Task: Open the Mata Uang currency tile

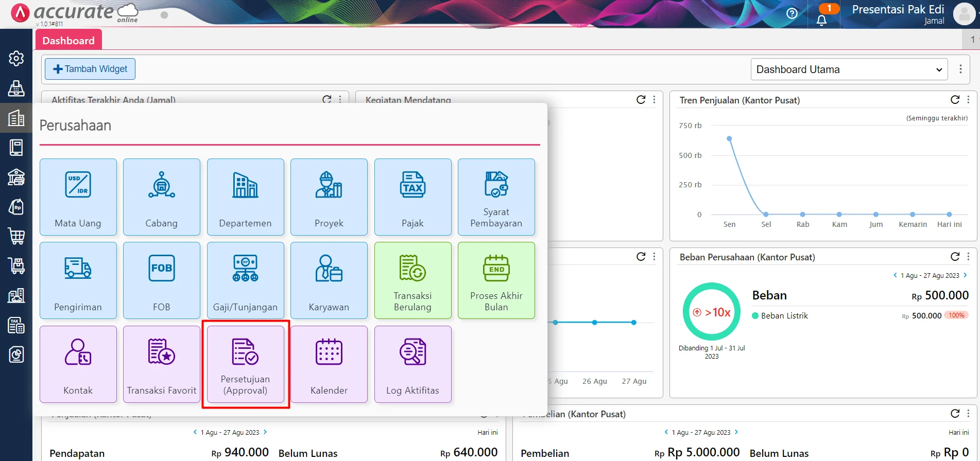Action: point(78,197)
